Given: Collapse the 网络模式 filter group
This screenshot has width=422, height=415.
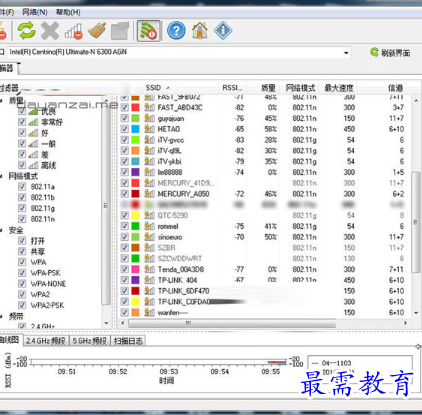Looking at the screenshot, I should (2, 176).
